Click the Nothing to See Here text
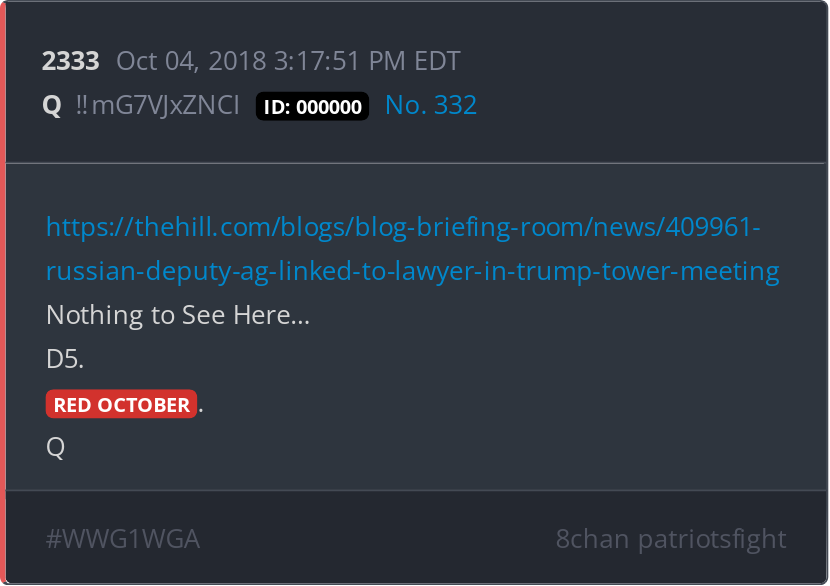 pyautogui.click(x=178, y=315)
